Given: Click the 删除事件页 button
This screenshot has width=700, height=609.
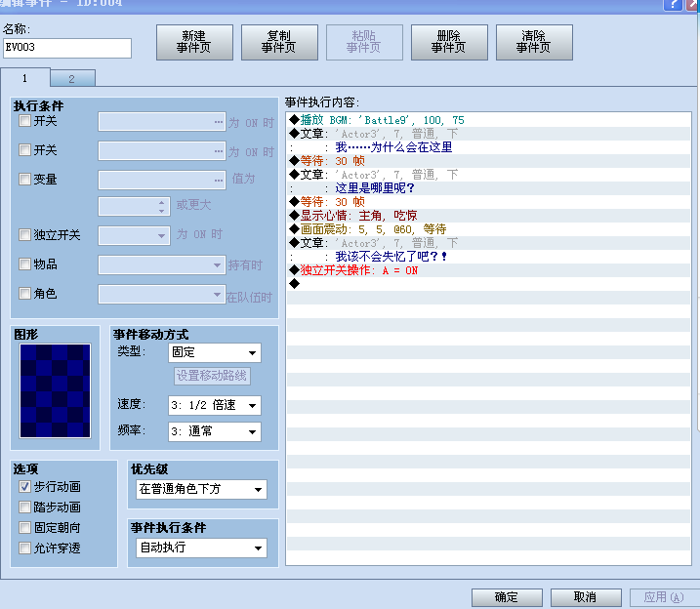Looking at the screenshot, I should [x=449, y=42].
